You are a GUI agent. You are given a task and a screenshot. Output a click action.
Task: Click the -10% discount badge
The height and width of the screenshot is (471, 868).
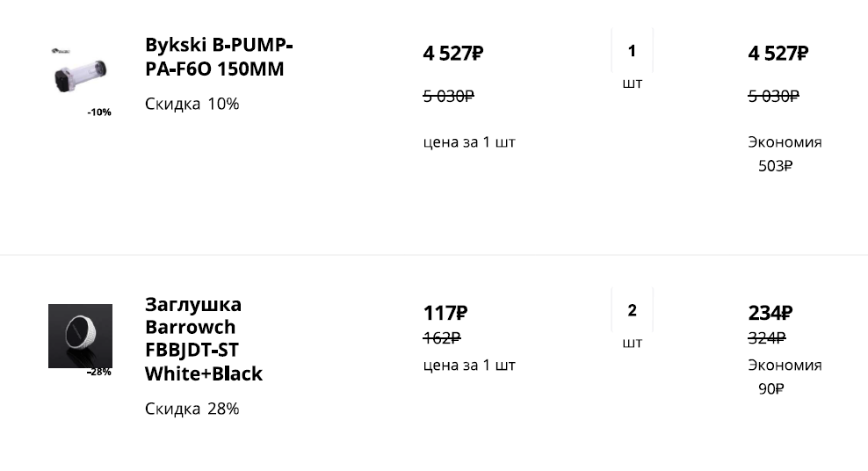click(x=99, y=112)
